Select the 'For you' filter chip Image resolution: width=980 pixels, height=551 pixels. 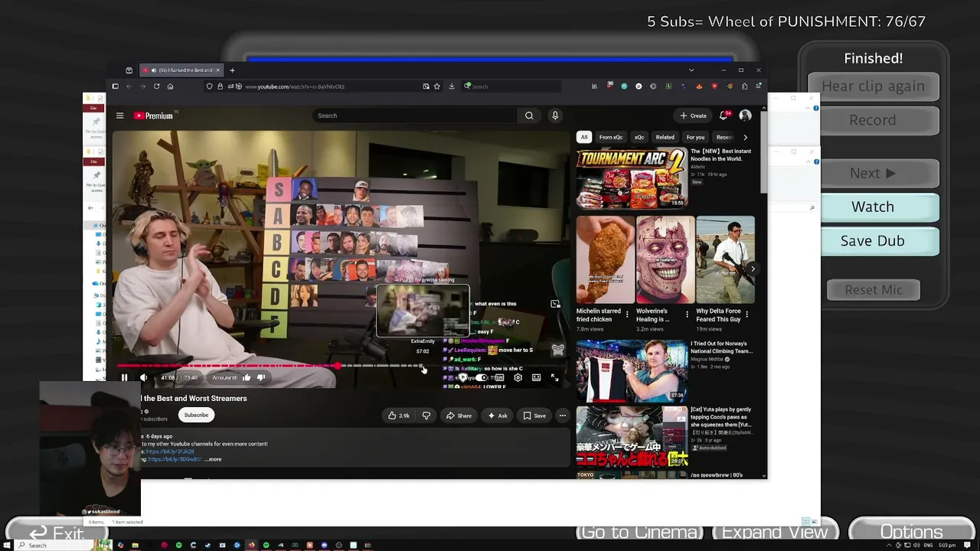coord(695,137)
